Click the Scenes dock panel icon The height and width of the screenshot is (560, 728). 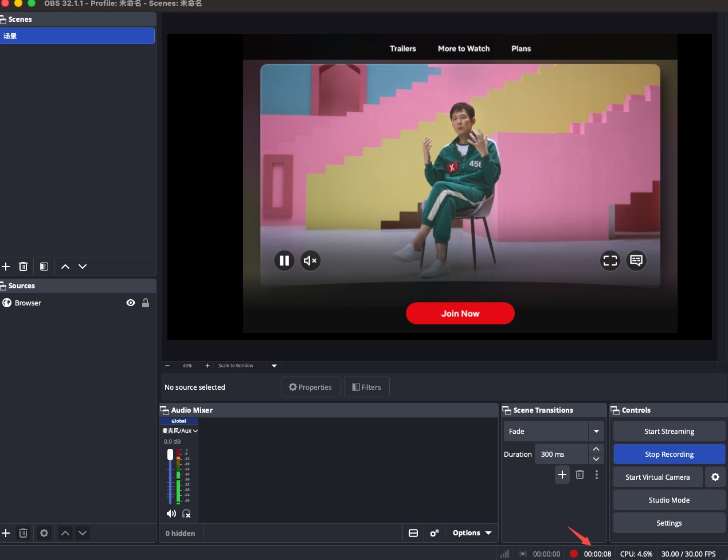[x=3, y=19]
